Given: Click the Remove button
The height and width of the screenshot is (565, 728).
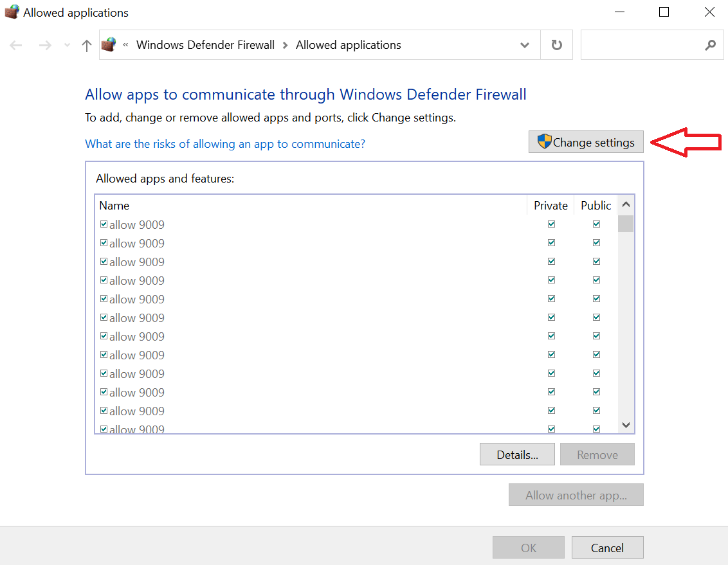Looking at the screenshot, I should coord(597,454).
